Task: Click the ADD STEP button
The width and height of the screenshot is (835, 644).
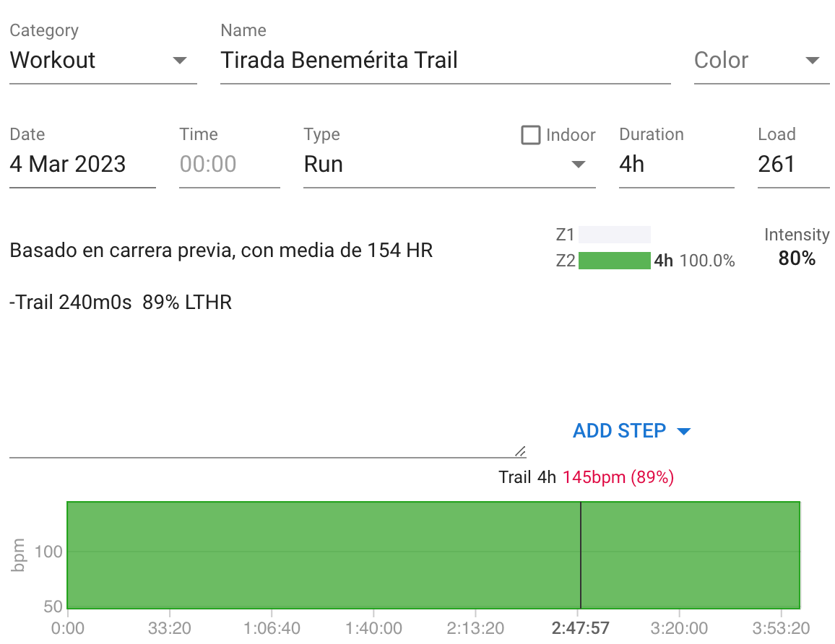Action: click(x=619, y=430)
